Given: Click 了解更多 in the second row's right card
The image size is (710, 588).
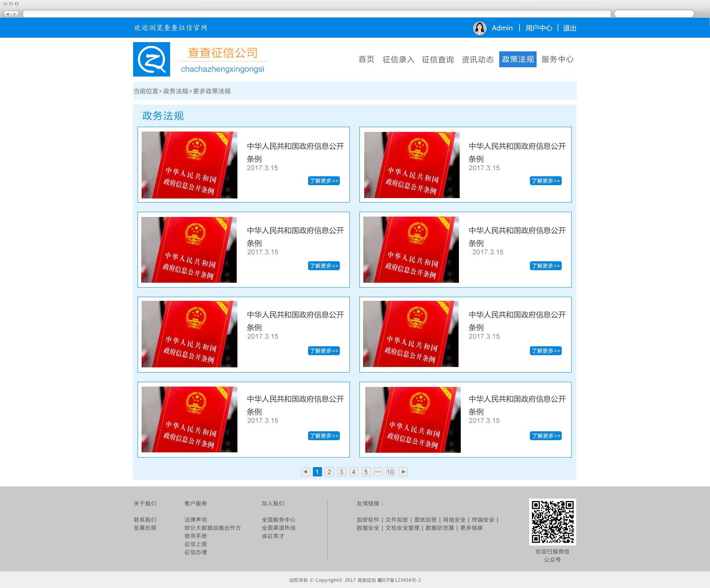Looking at the screenshot, I should pos(546,266).
